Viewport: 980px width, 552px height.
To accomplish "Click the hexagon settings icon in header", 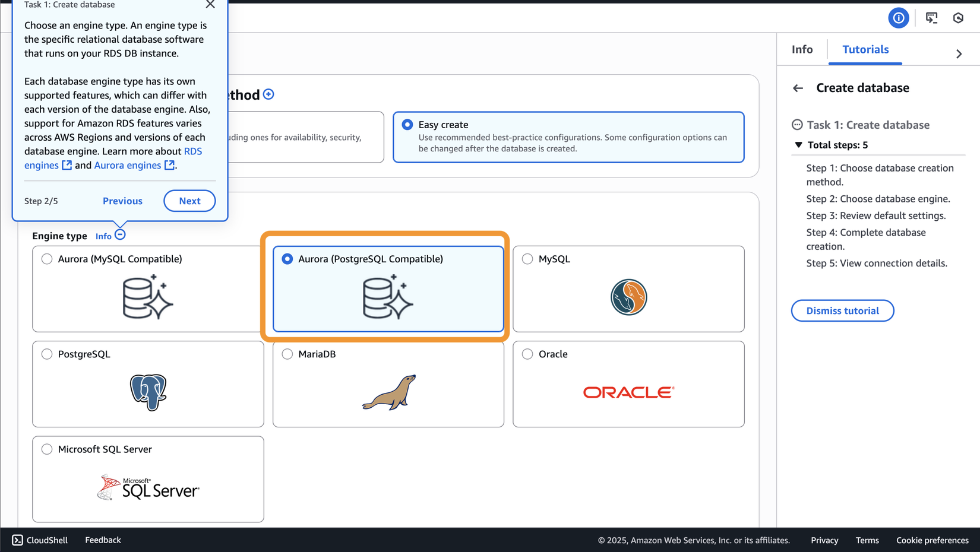I will coord(958,18).
